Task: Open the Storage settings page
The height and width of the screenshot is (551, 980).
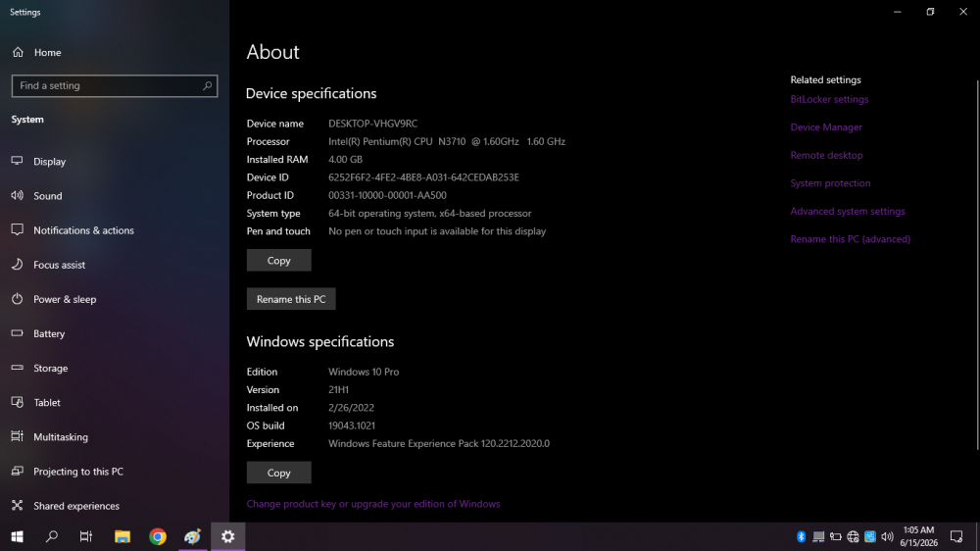Action: coord(115,368)
